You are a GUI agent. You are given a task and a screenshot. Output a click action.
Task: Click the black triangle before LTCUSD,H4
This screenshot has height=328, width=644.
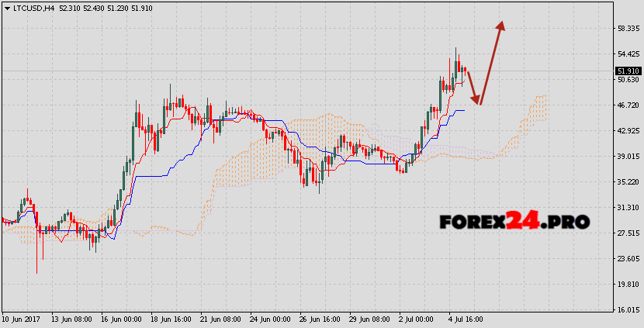(6, 8)
